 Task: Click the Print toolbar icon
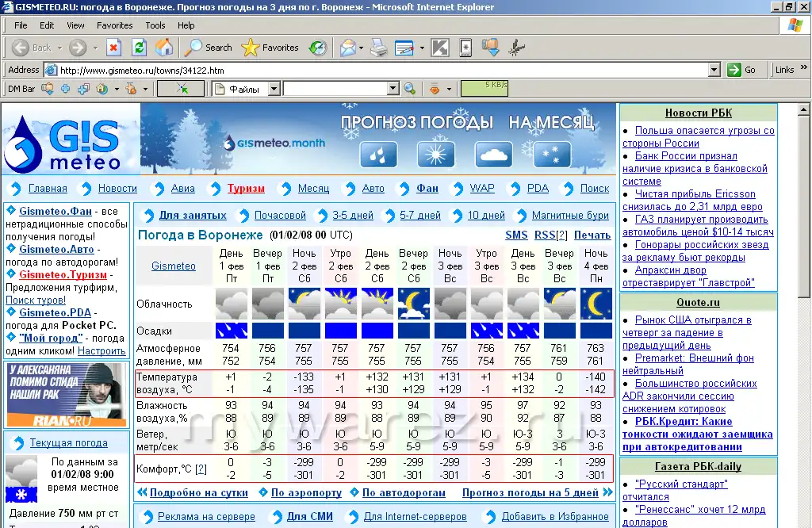[x=379, y=48]
